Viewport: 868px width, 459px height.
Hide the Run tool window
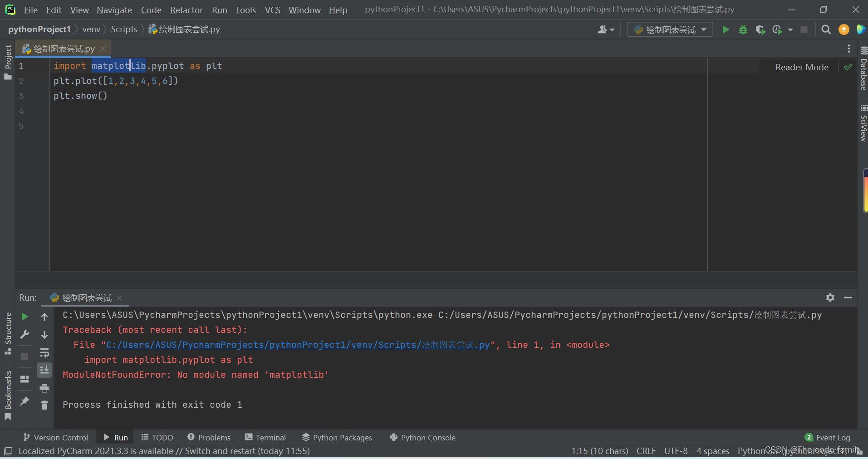click(848, 298)
